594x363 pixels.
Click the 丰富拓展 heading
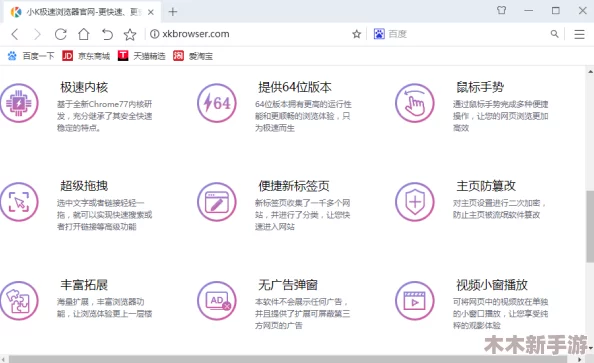[x=84, y=285]
